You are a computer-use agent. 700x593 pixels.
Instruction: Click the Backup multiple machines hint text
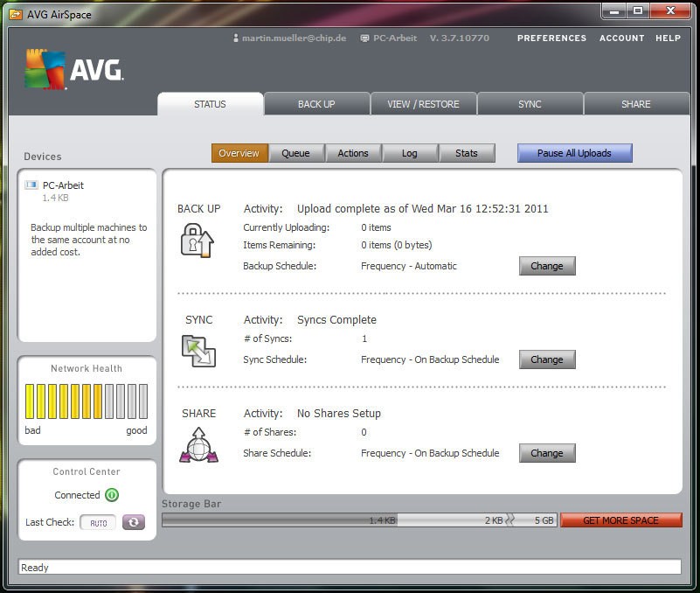[x=88, y=240]
